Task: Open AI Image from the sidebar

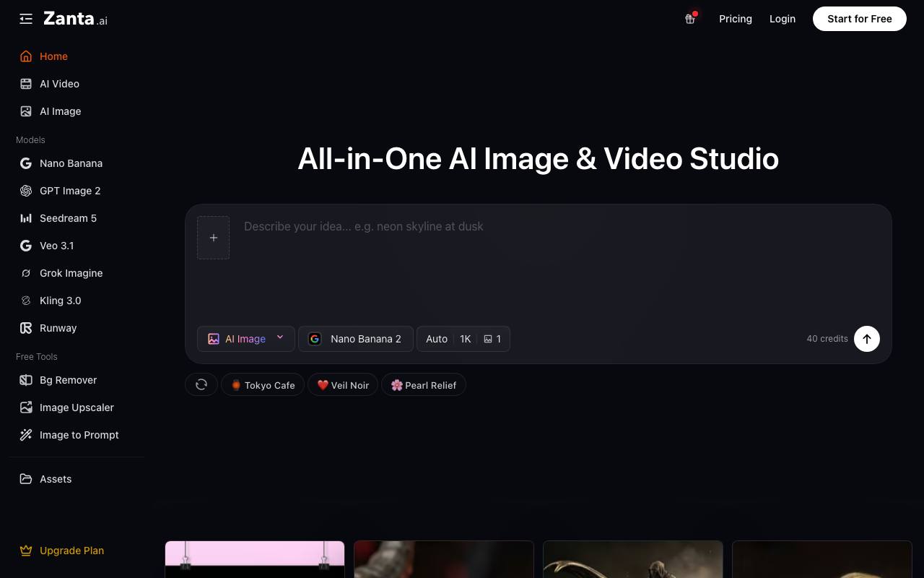Action: (77, 111)
